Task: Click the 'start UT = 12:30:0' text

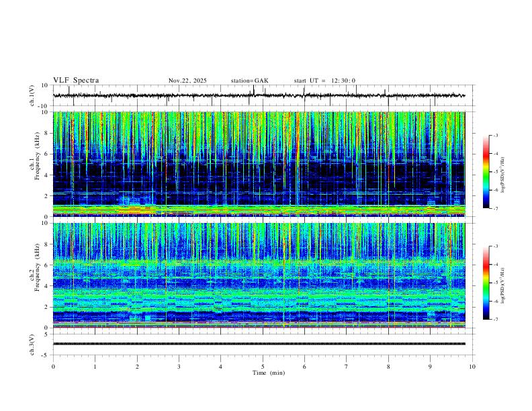Action: 324,81
